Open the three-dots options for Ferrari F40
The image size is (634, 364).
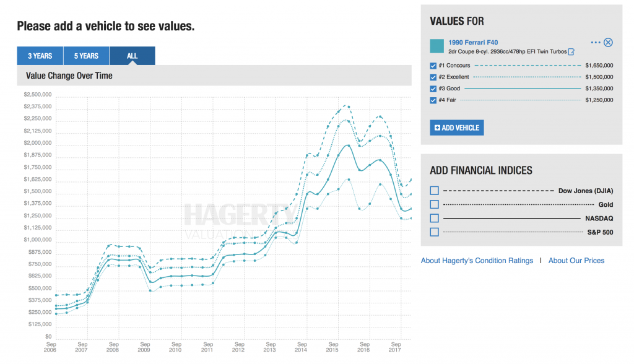(595, 43)
